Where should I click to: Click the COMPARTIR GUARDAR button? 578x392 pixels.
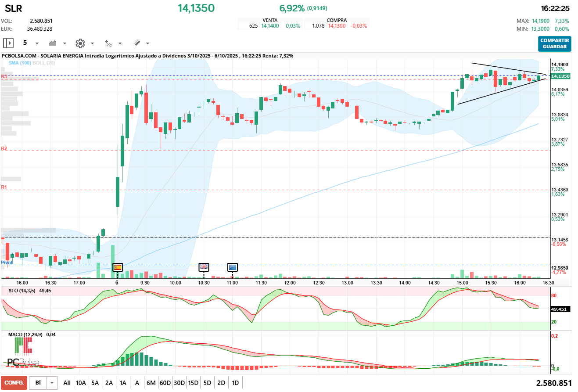(555, 43)
